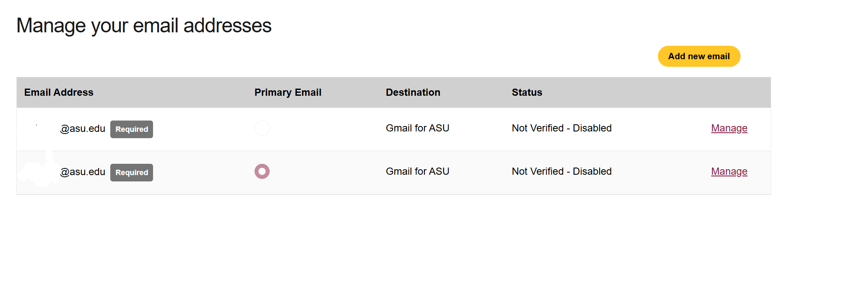Open Manage link for the second email

729,171
